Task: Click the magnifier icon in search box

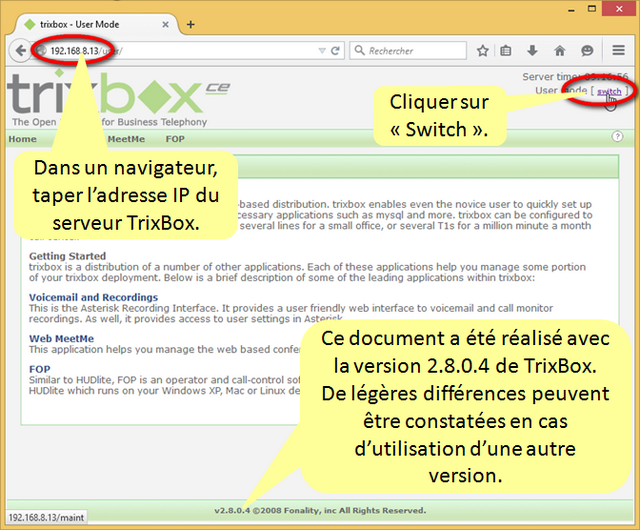Action: (359, 50)
